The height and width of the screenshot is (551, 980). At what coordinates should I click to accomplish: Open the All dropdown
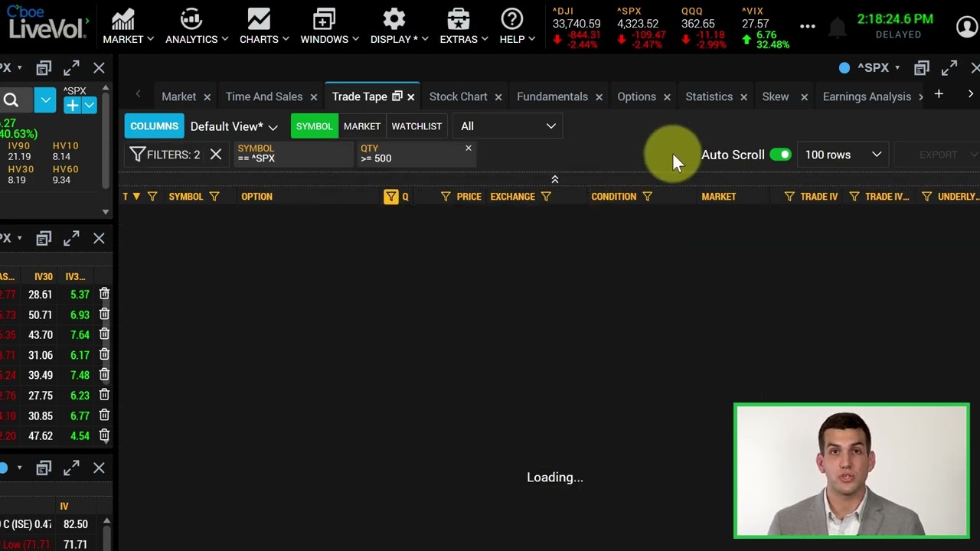[x=508, y=126]
